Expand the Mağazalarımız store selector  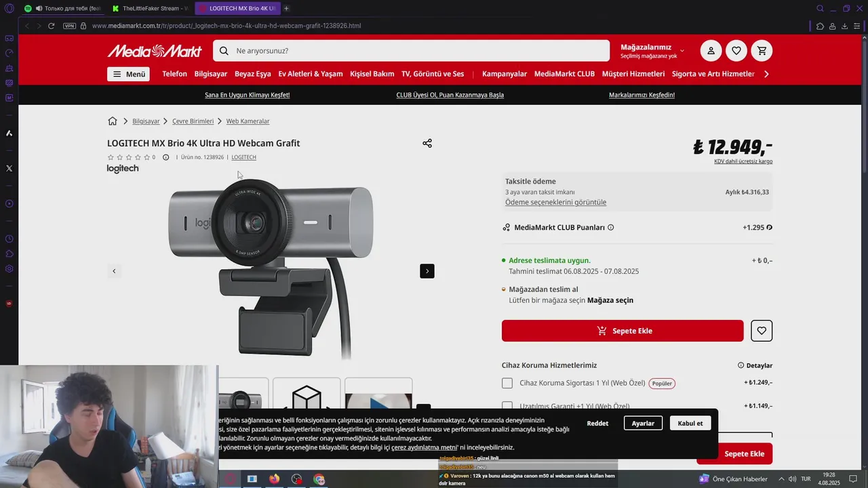652,51
